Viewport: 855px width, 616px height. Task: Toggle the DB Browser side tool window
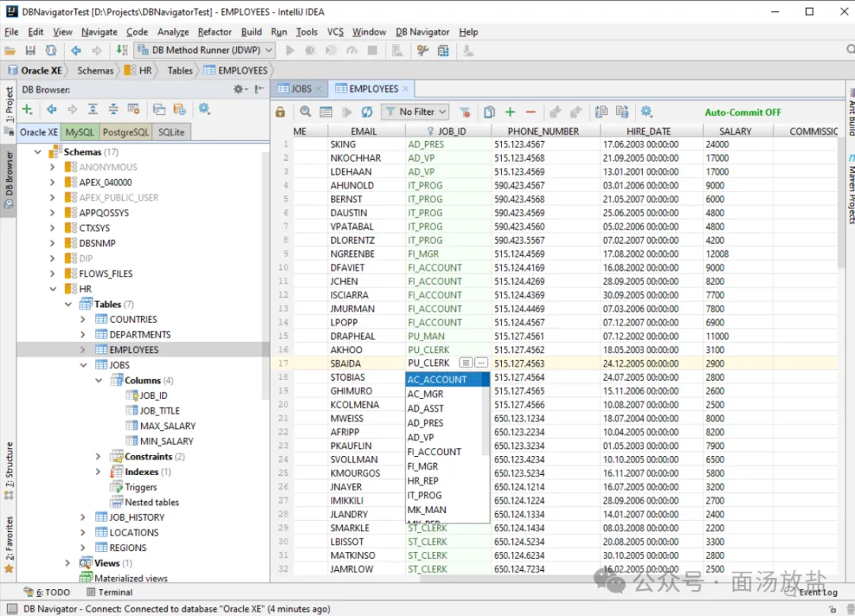[x=9, y=170]
